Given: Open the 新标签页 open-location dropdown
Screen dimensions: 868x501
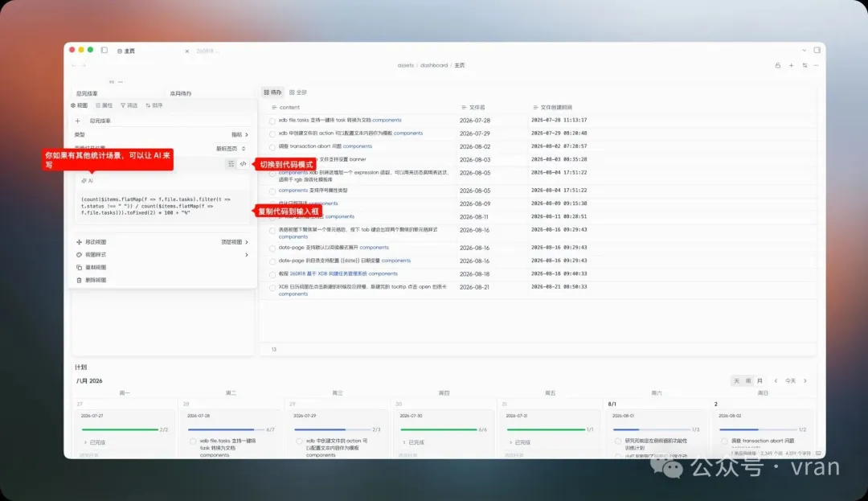Looking at the screenshot, I should (231, 148).
